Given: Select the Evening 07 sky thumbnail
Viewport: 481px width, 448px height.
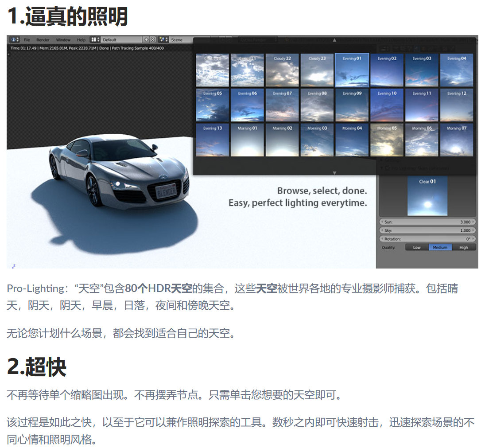Looking at the screenshot, I should [282, 105].
